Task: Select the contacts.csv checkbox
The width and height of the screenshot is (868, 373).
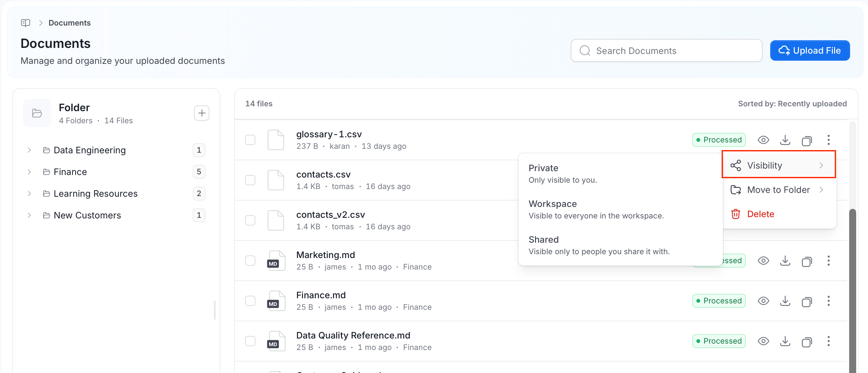Action: coord(250,180)
